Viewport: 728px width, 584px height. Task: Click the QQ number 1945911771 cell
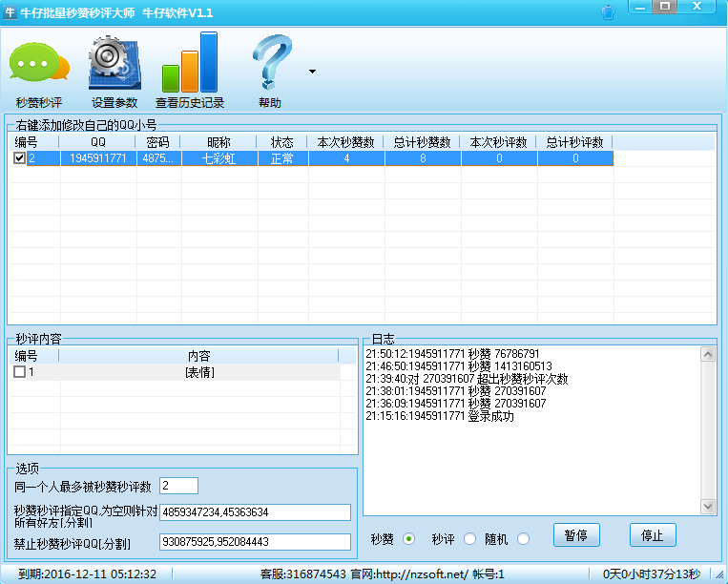98,158
